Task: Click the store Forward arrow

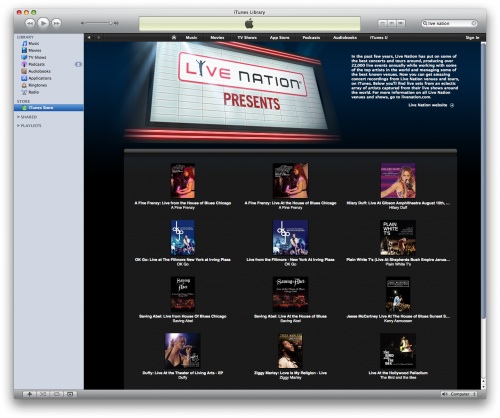Action: (x=99, y=38)
